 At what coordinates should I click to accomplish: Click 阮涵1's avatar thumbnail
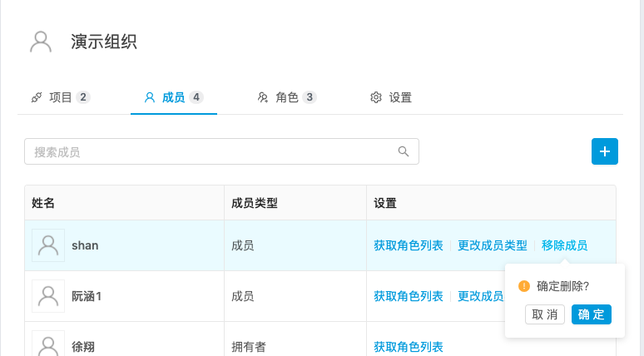tap(48, 296)
